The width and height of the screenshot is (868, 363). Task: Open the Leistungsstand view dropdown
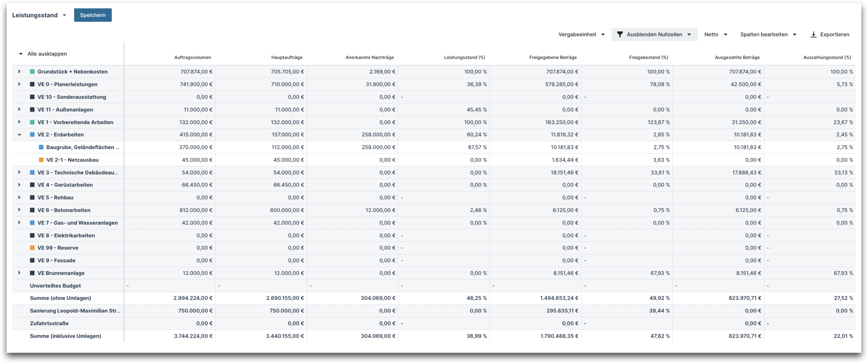tap(39, 15)
